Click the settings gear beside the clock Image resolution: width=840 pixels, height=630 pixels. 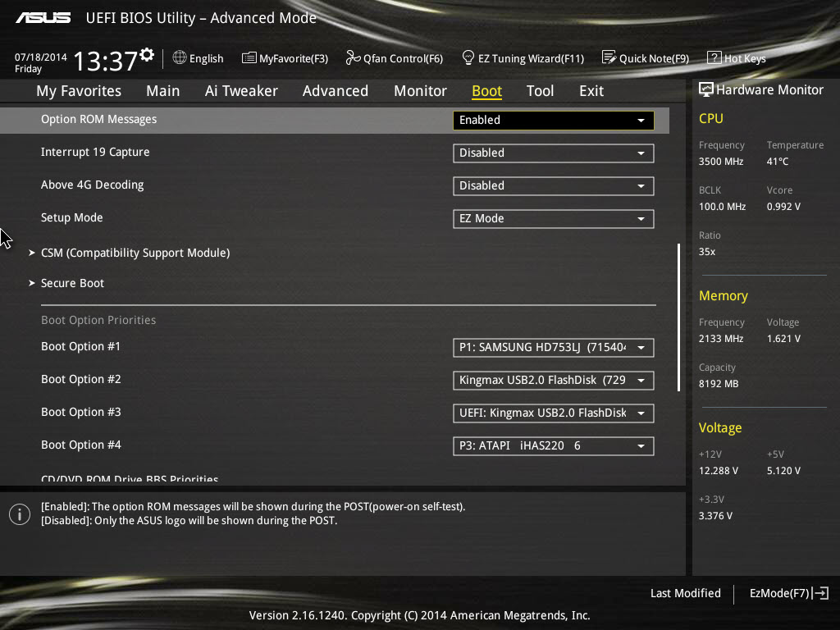[x=147, y=54]
